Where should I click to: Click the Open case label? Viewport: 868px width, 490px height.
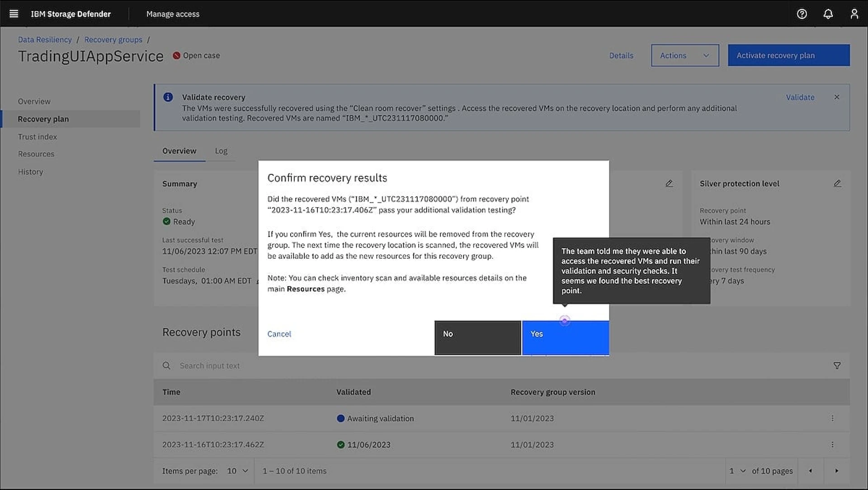[x=201, y=56]
